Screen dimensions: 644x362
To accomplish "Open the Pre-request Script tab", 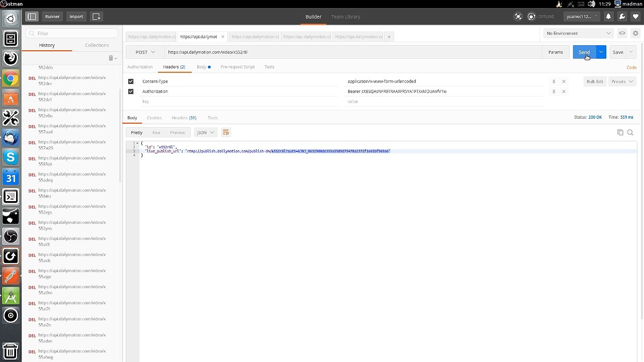I will point(237,67).
